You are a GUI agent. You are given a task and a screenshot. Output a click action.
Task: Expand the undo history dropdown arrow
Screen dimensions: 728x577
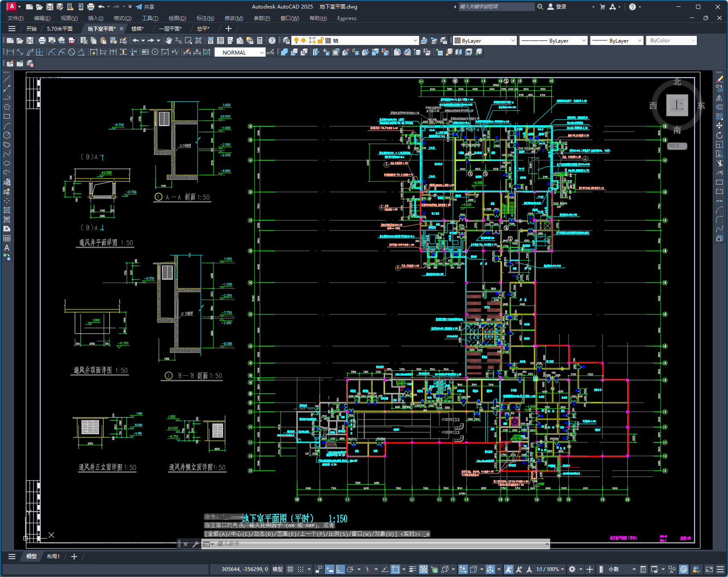coord(143,40)
